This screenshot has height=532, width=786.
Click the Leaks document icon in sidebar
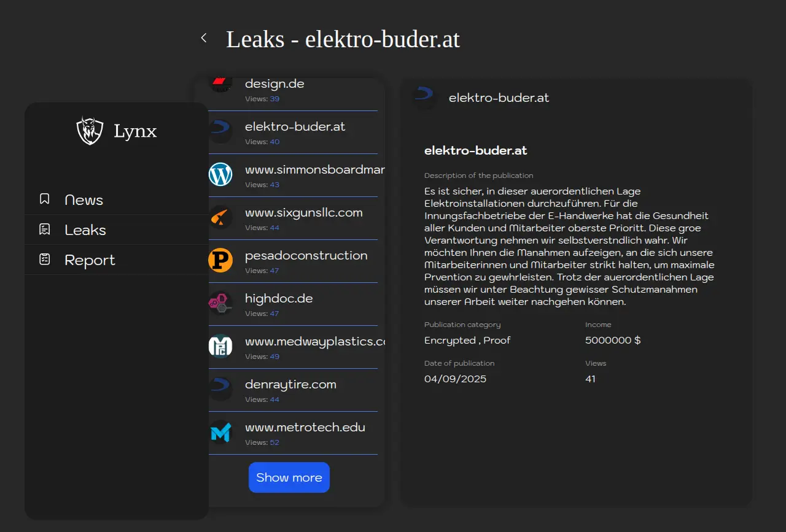pyautogui.click(x=44, y=229)
